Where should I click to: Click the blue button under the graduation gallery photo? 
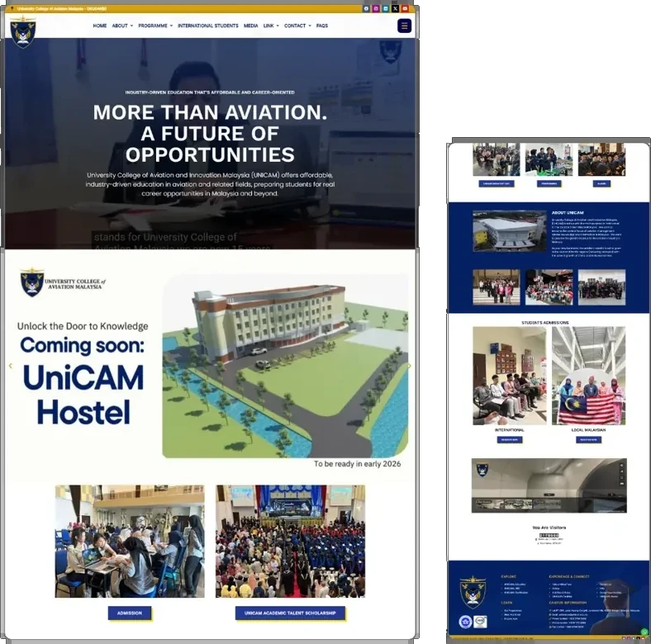click(x=601, y=183)
